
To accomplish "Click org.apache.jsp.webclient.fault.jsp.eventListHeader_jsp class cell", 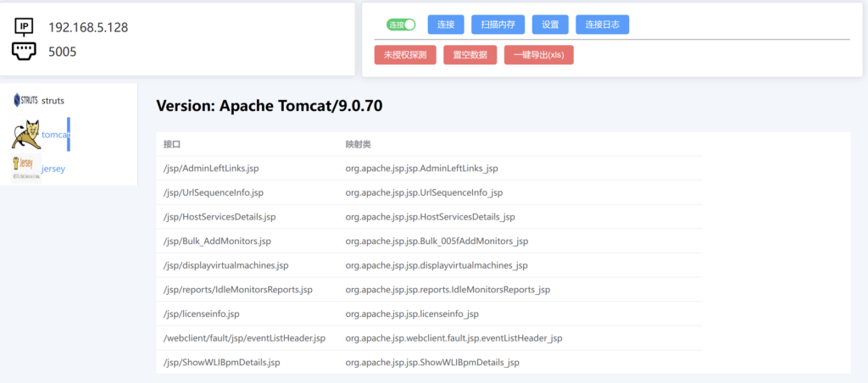I will [454, 337].
